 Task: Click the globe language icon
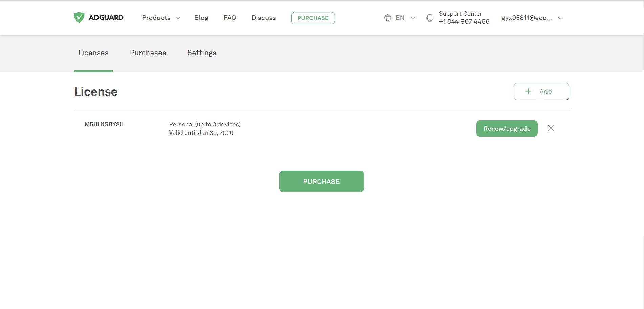(388, 18)
